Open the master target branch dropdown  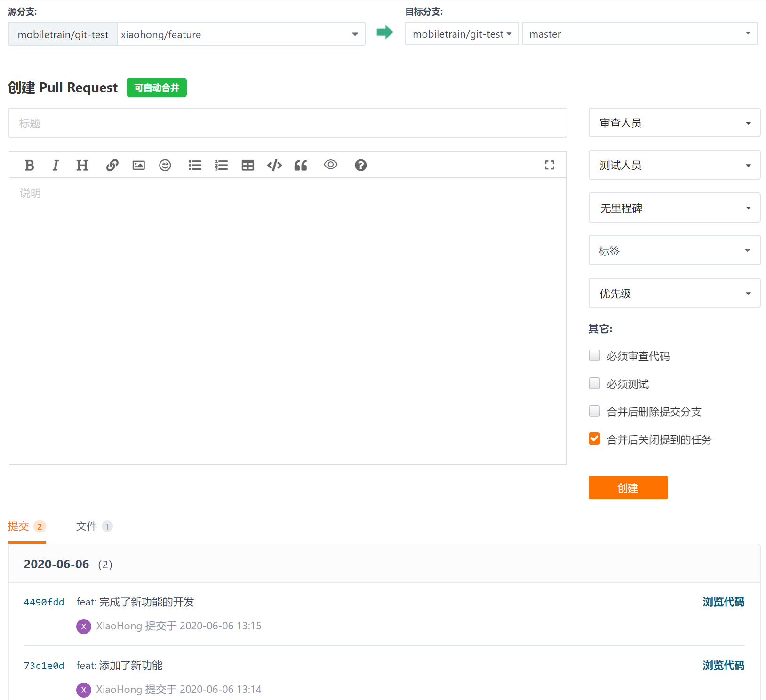click(x=639, y=34)
